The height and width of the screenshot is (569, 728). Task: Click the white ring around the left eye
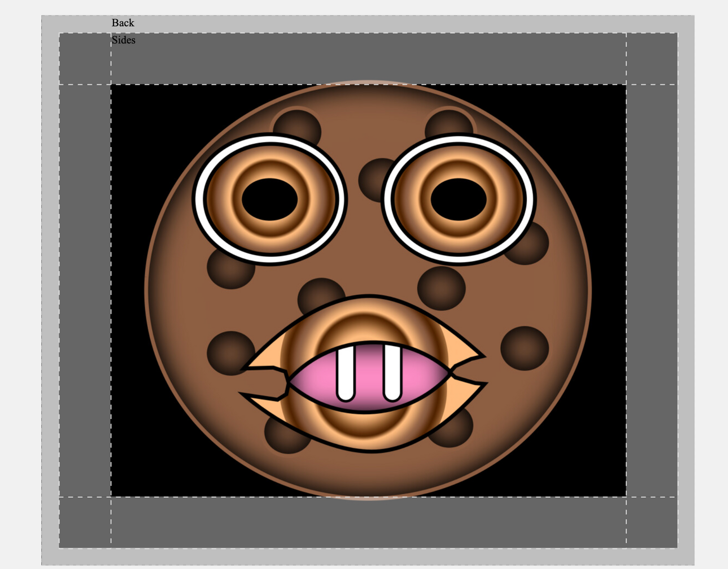click(x=200, y=199)
